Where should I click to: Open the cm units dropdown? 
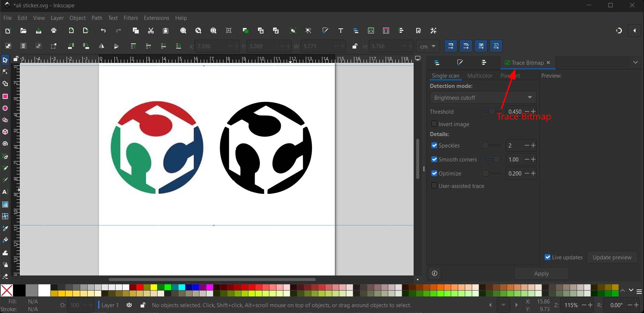click(428, 46)
